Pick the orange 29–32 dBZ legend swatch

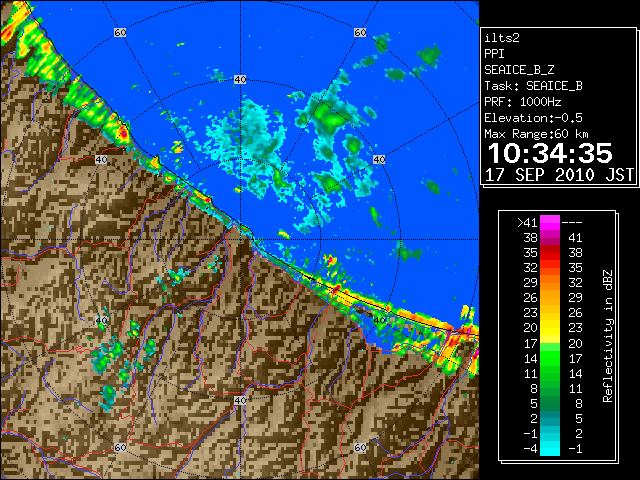pyautogui.click(x=550, y=282)
